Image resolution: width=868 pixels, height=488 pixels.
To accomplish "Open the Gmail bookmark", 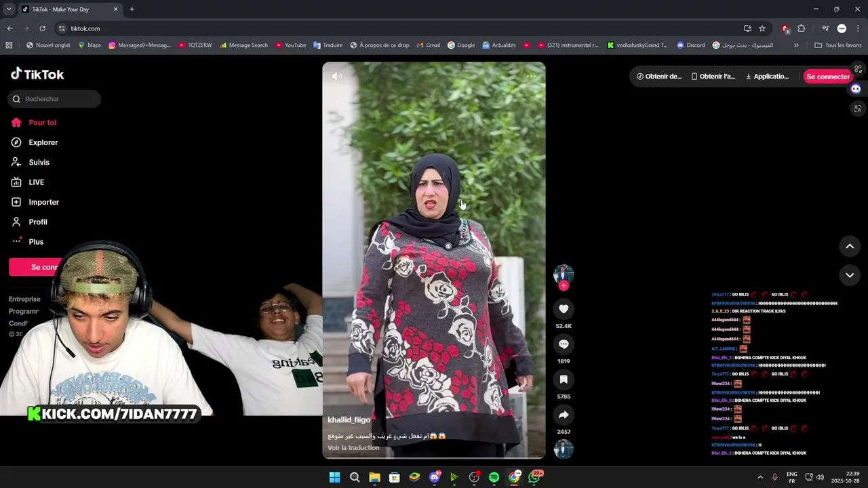I will (x=428, y=45).
